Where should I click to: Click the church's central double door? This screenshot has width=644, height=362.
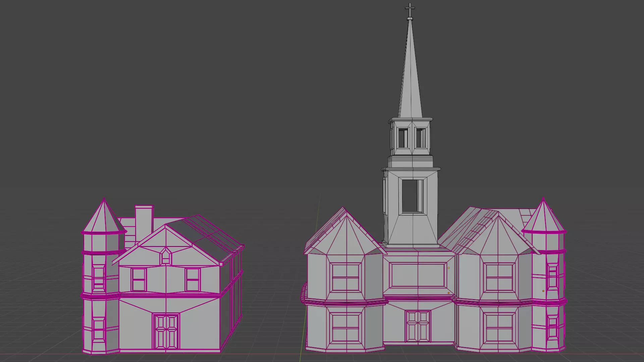click(418, 326)
